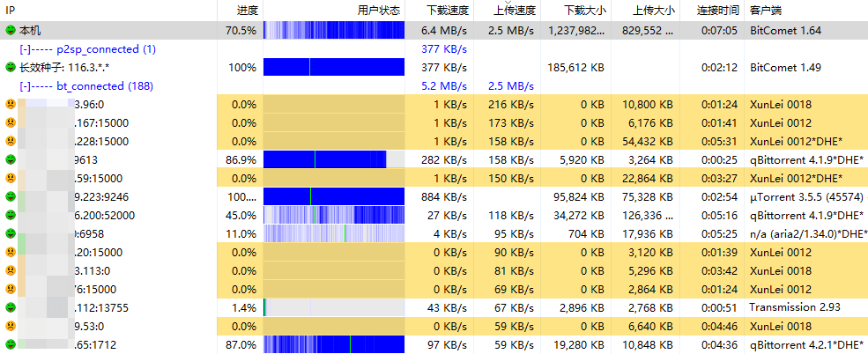Sort the list by the 连接时间 header
868x354 pixels.
717,11
